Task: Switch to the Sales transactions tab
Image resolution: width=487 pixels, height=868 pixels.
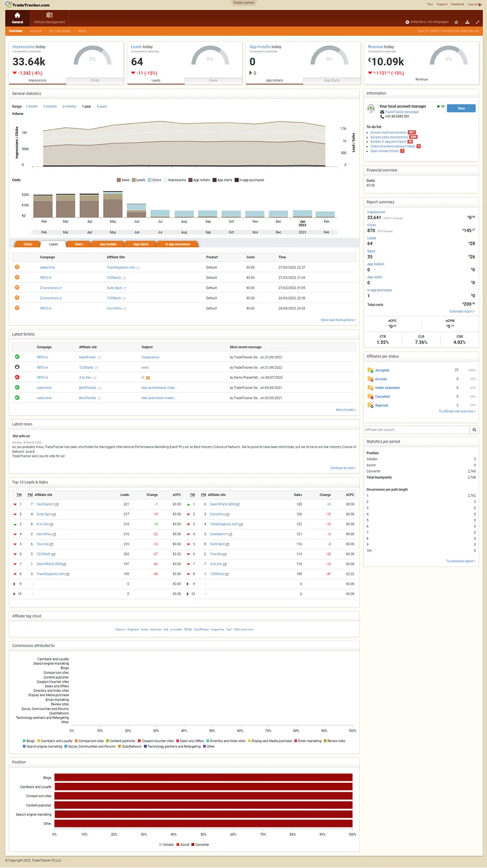Action: (x=79, y=244)
